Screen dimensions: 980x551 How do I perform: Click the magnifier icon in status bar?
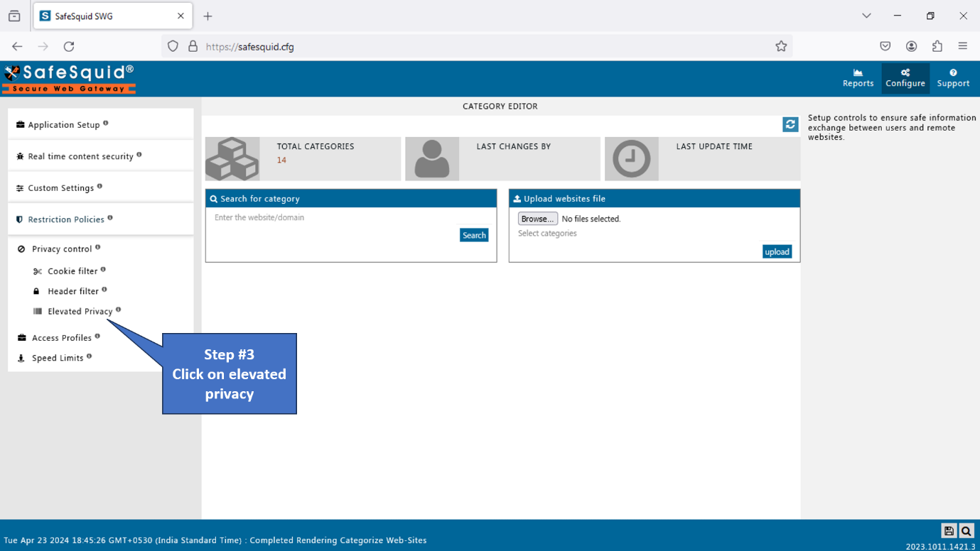coord(966,530)
